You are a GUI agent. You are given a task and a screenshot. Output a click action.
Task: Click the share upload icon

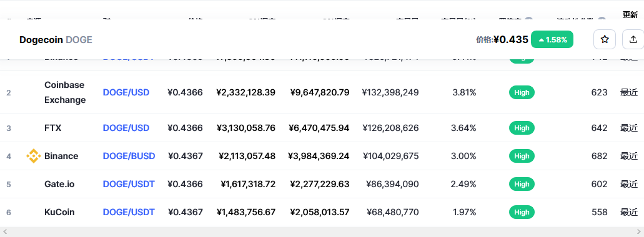(x=633, y=39)
